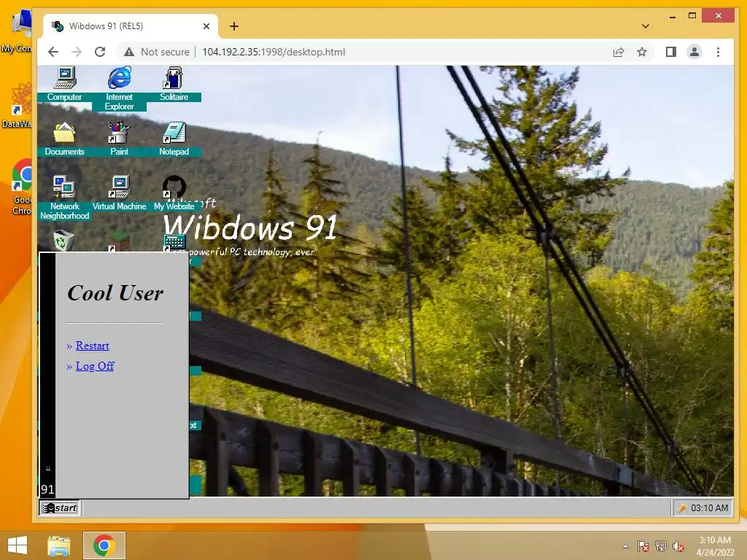This screenshot has height=560, width=747.
Task: Open the DataWa desktop shortcut
Action: (19, 105)
